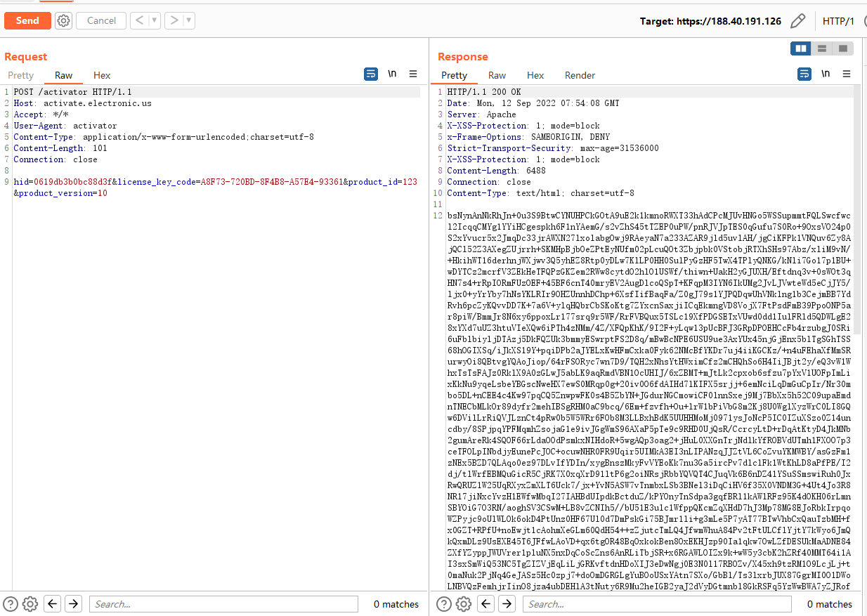Open search settings gear under Response
The height and width of the screenshot is (616, 867).
point(463,603)
